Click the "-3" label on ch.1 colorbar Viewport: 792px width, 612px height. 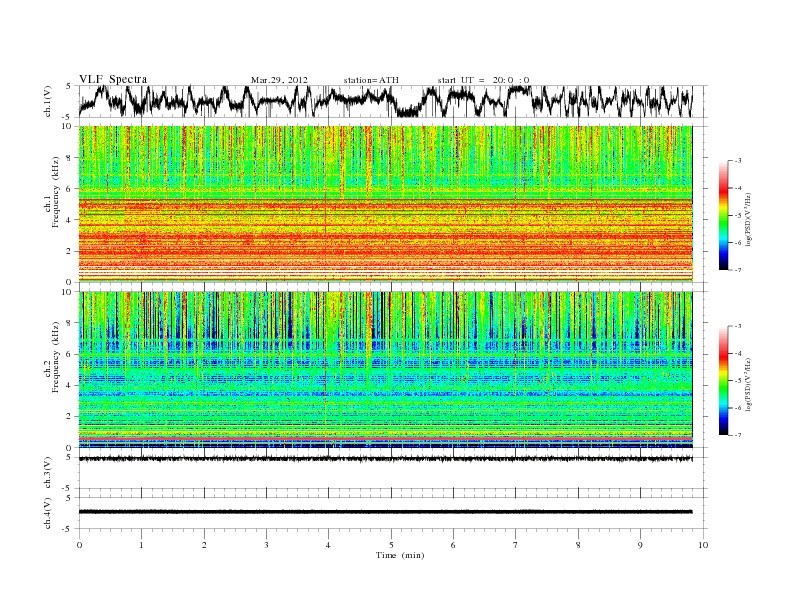tap(738, 161)
